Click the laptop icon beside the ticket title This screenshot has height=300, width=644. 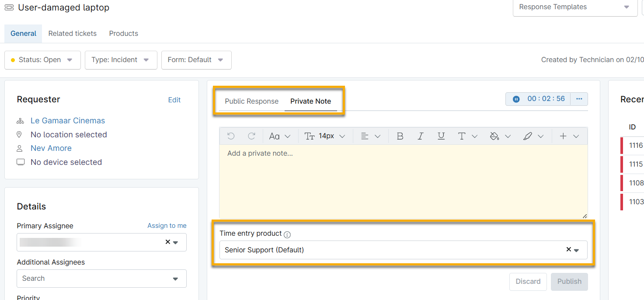pyautogui.click(x=9, y=7)
